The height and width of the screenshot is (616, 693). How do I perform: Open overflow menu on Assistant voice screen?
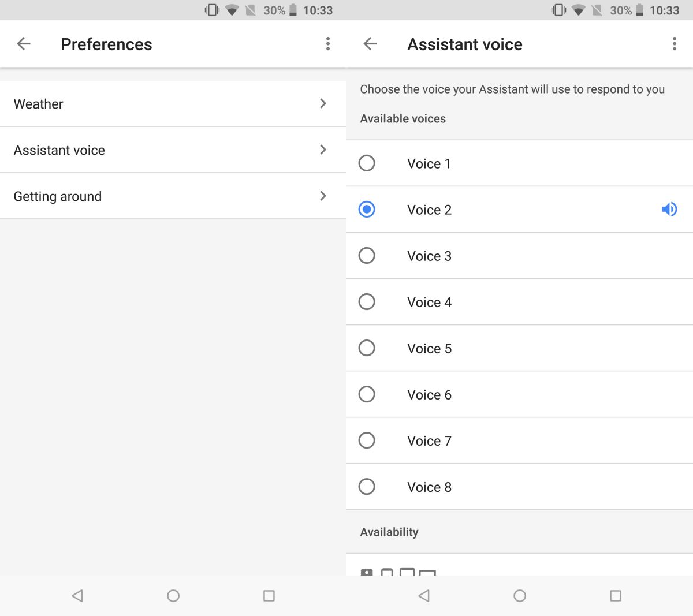[x=675, y=44]
